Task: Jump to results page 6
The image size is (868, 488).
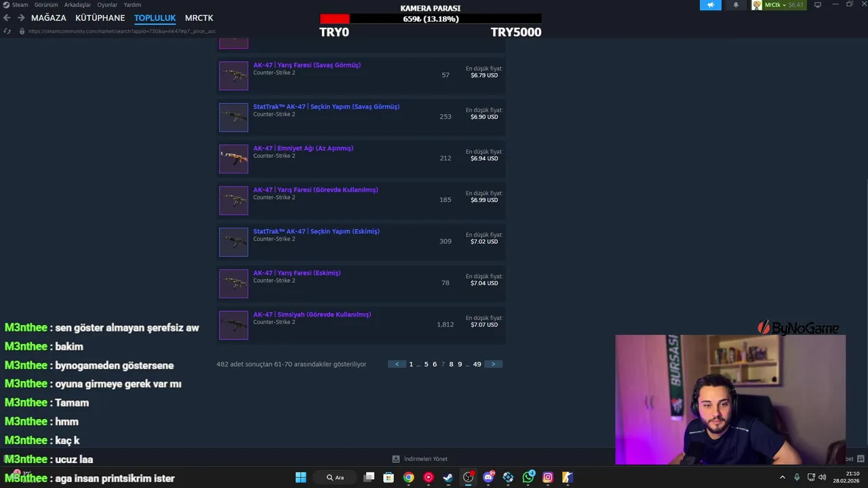Action: click(435, 364)
